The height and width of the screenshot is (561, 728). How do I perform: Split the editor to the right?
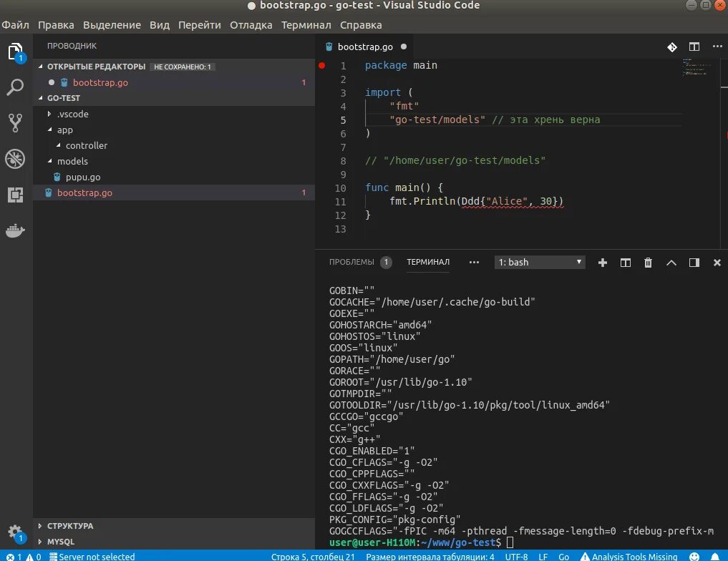[694, 47]
